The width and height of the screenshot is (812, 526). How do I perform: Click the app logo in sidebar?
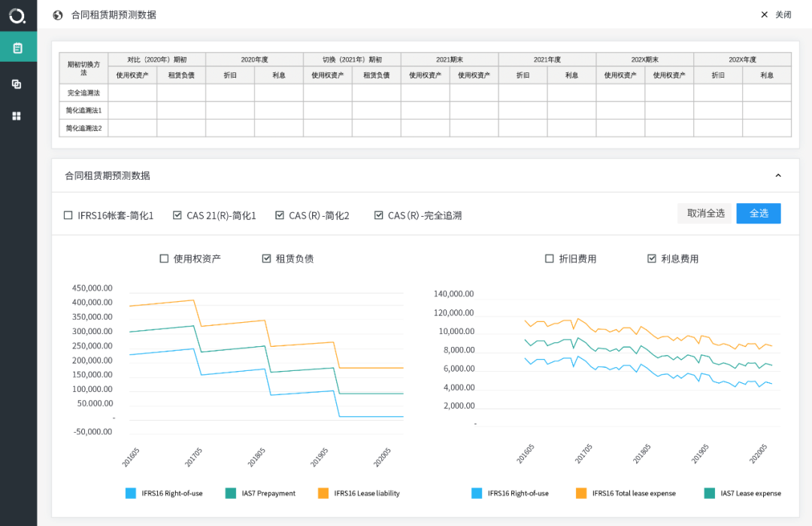coord(17,16)
